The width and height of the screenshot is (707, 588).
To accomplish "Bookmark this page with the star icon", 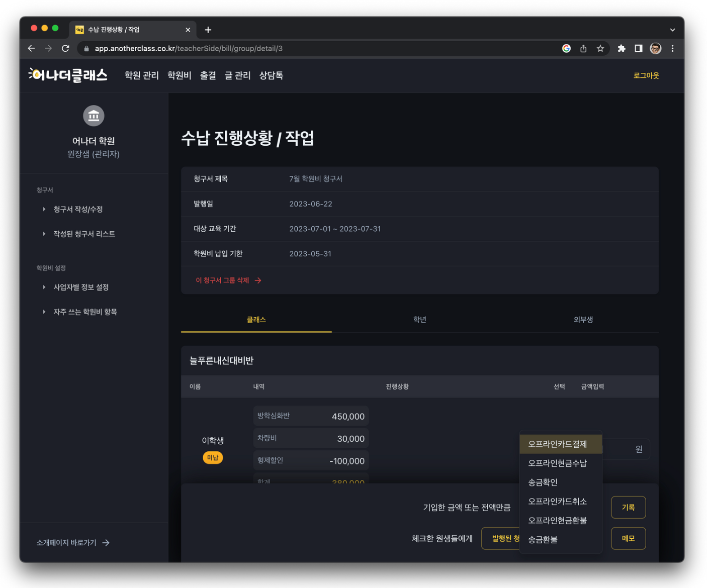I will (600, 48).
